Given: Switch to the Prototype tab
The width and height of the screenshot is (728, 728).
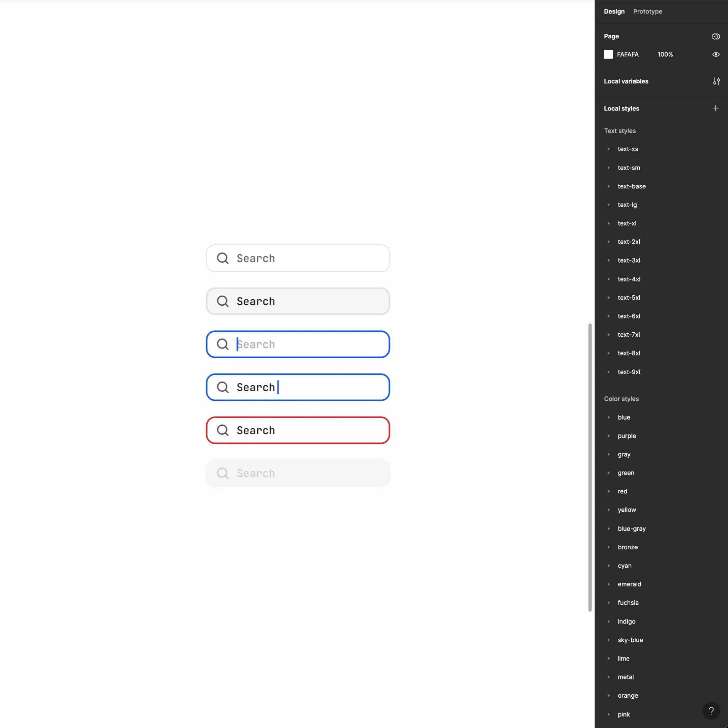Looking at the screenshot, I should tap(647, 11).
